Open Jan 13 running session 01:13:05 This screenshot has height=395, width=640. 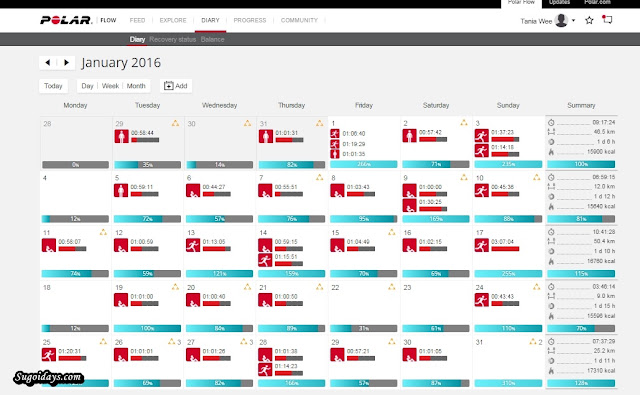(x=193, y=245)
